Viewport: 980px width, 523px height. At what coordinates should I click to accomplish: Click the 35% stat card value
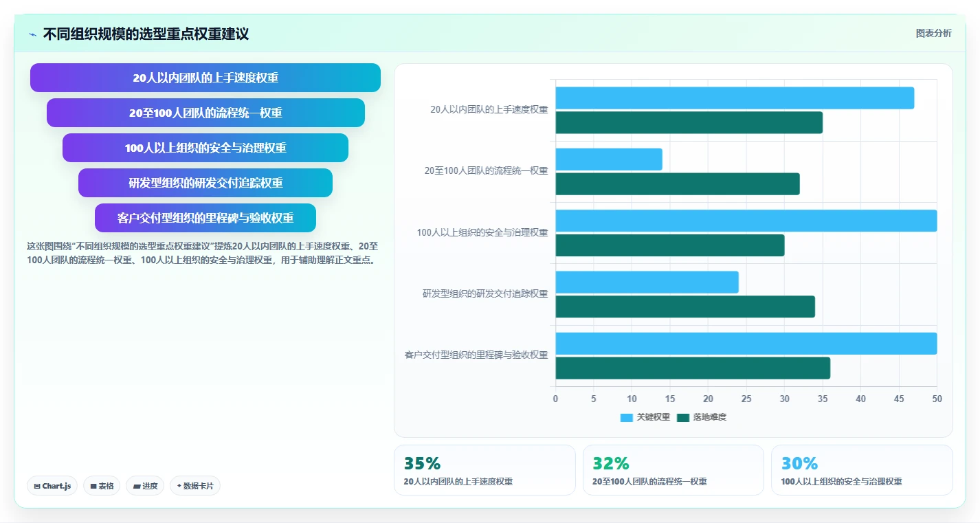(x=422, y=463)
